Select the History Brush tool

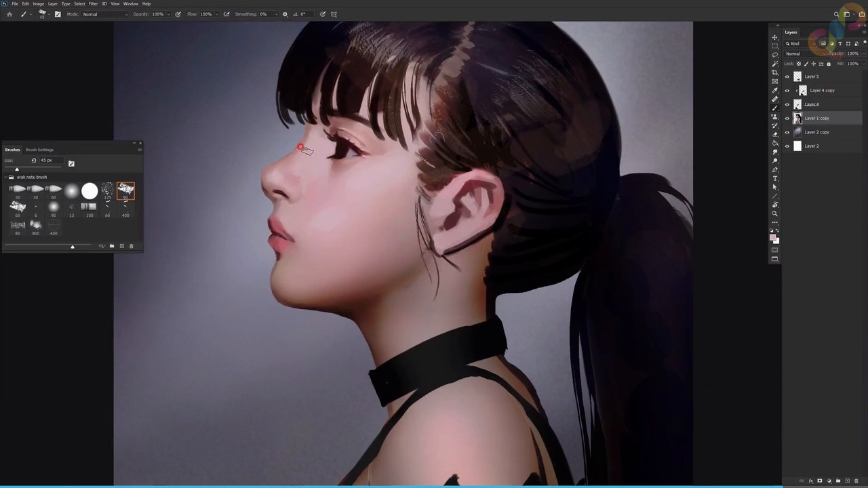(x=775, y=125)
